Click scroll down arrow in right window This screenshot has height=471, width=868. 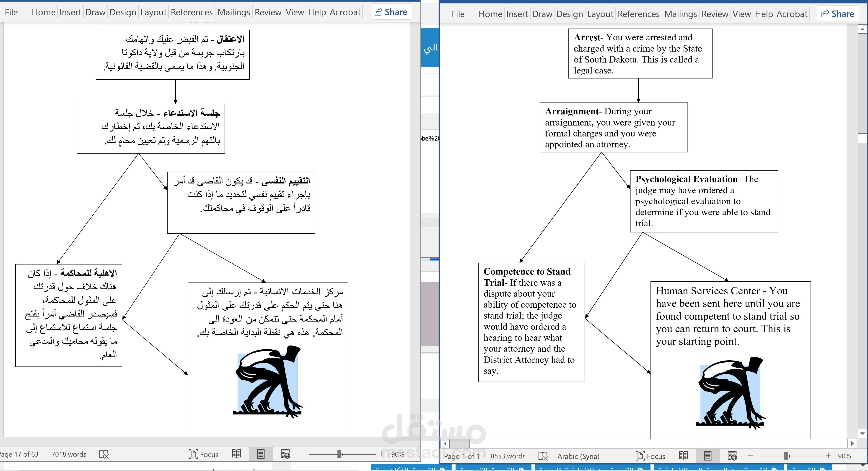pyautogui.click(x=862, y=433)
